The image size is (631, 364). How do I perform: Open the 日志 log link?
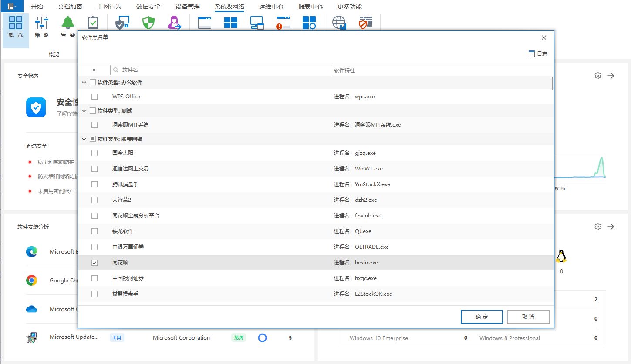[538, 54]
